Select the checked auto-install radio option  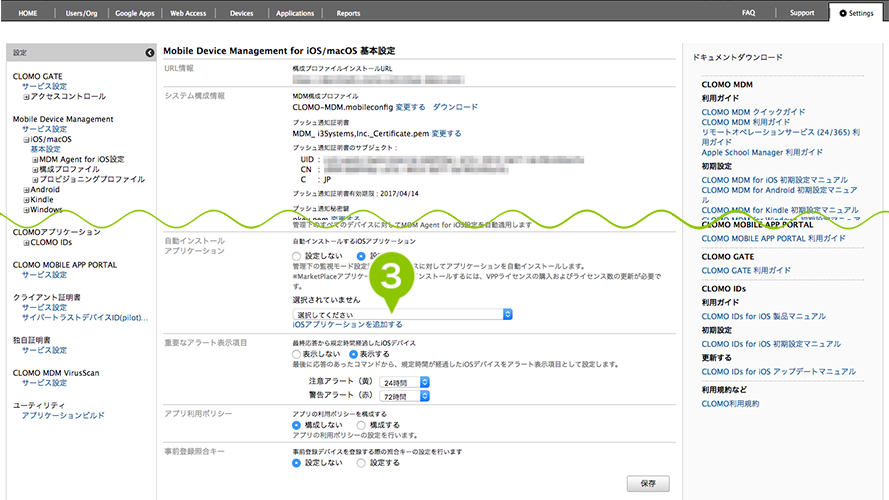(361, 256)
